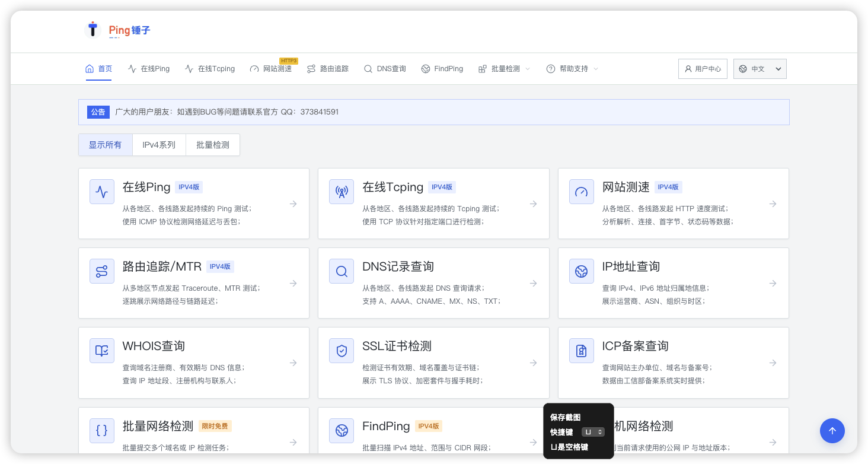Open the 用户中心 user center button
This screenshot has height=464, width=868.
(x=703, y=69)
